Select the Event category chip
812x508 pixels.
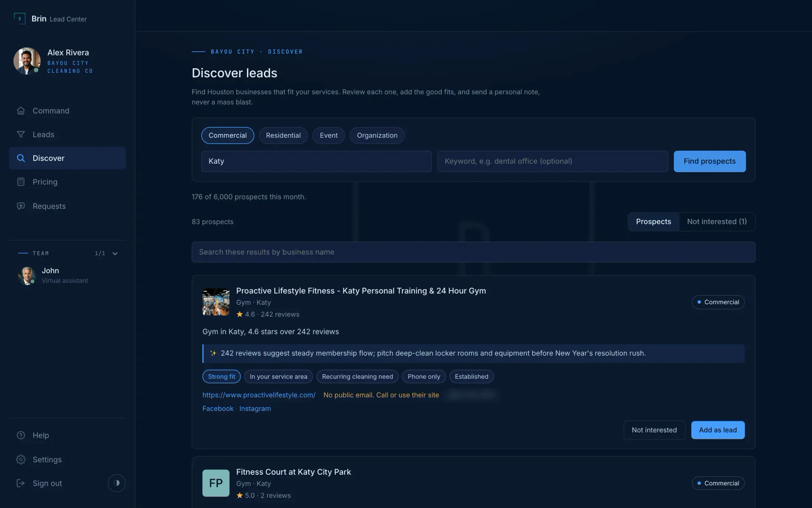point(328,136)
